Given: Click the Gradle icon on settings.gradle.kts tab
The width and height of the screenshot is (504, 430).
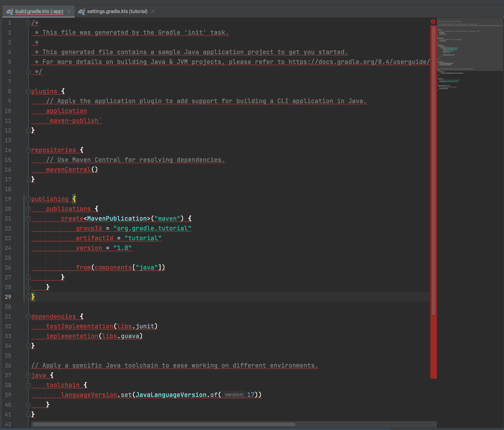Looking at the screenshot, I should (82, 11).
